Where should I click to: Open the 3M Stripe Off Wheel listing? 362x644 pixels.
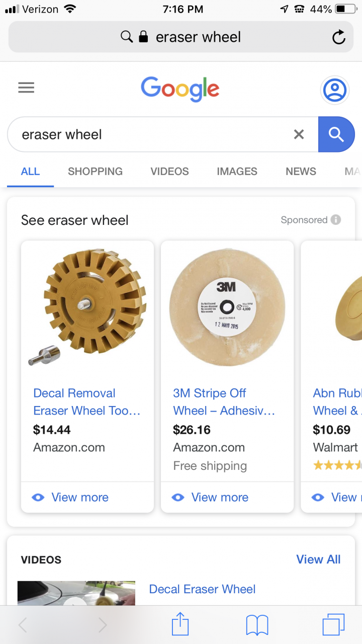coord(224,402)
